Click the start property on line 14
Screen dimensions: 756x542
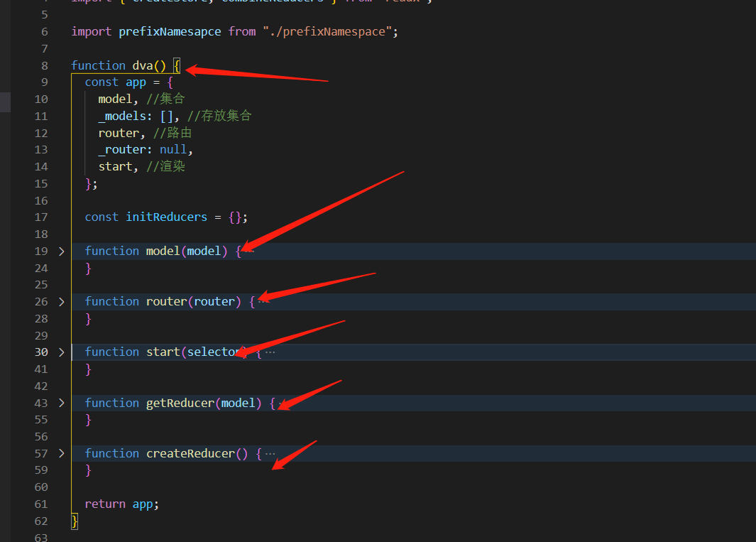(x=115, y=167)
